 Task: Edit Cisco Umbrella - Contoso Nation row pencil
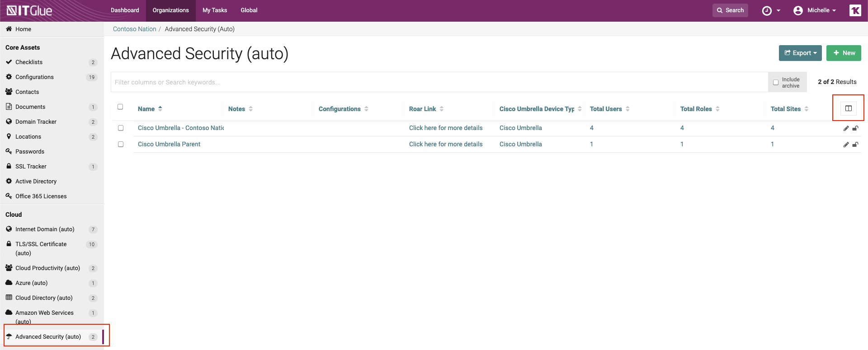pos(846,128)
